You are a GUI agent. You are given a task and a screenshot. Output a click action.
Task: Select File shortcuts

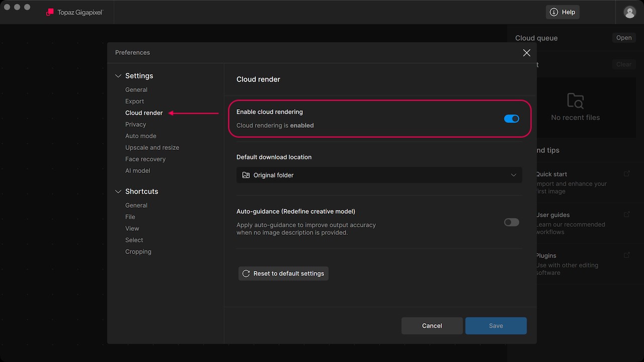point(130,217)
